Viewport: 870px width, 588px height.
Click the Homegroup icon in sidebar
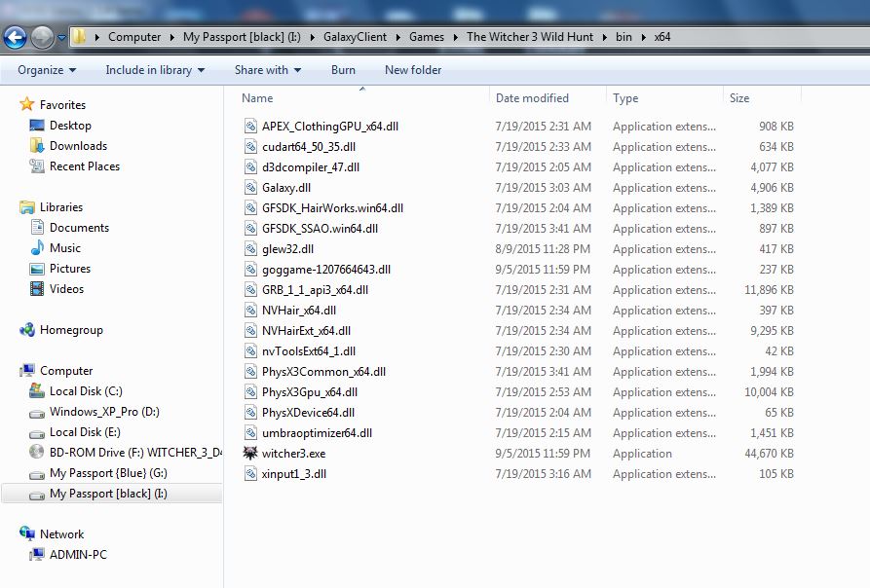26,330
